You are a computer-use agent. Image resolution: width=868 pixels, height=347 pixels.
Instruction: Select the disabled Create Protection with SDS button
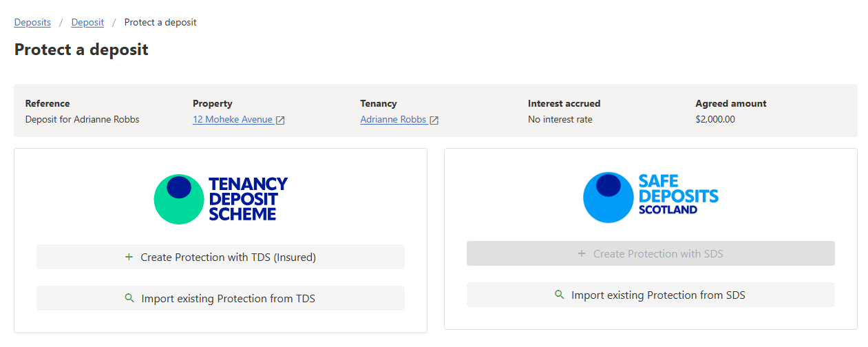pos(650,253)
